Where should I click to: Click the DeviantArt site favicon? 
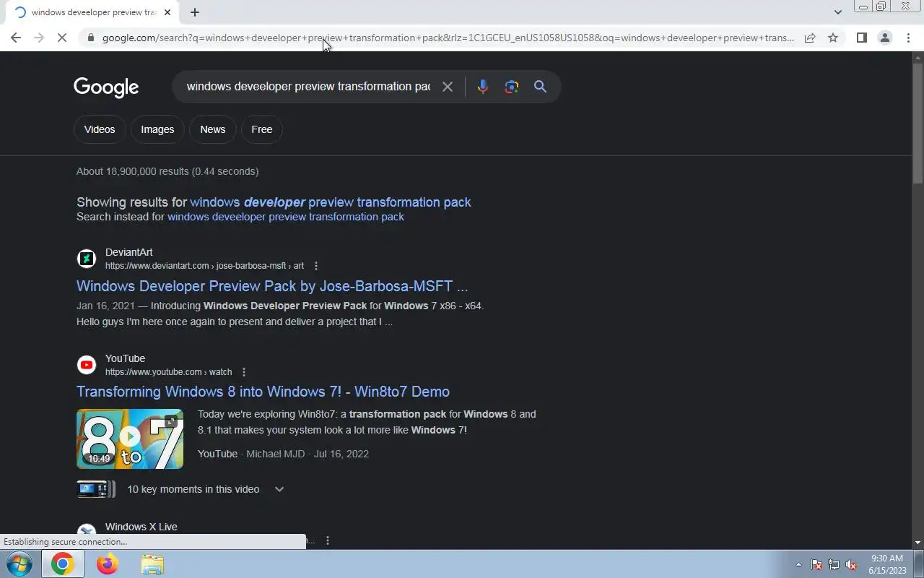(87, 259)
